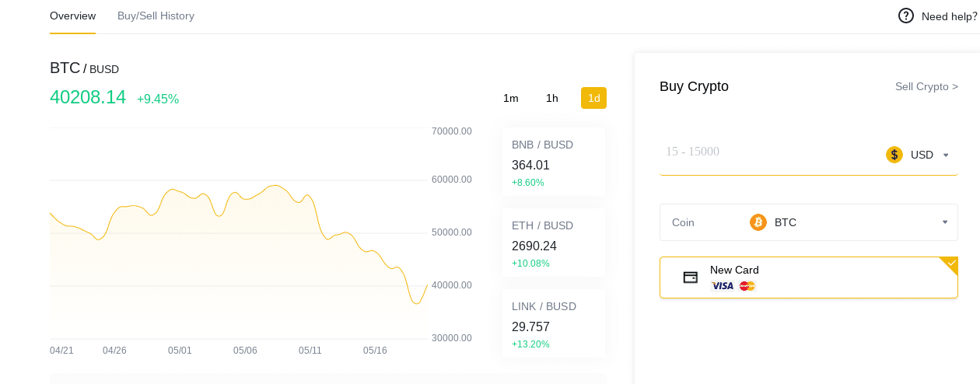
Task: Open the Buy/Sell History tab
Action: 156,16
